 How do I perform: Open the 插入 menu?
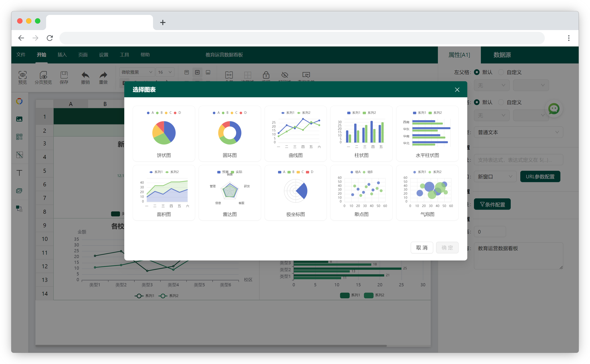coord(62,55)
